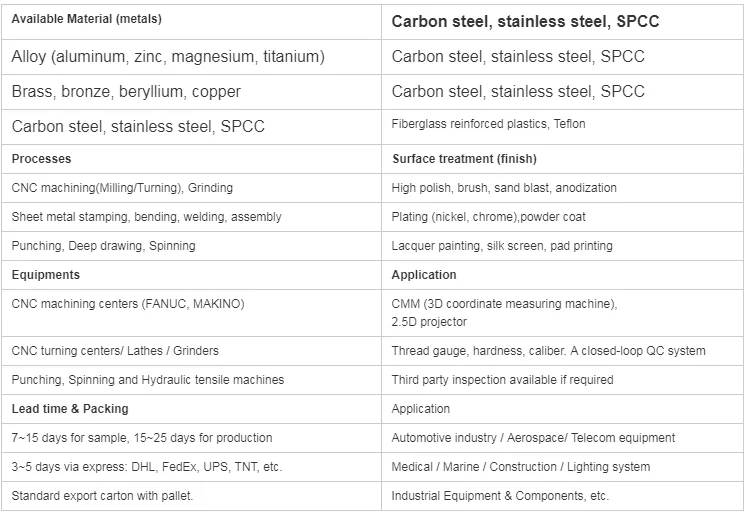Select the 'Alloy (aluminum, zinc, magnesium, titanium)' cell
Viewport: 747px width, 517px height.
pyautogui.click(x=192, y=57)
